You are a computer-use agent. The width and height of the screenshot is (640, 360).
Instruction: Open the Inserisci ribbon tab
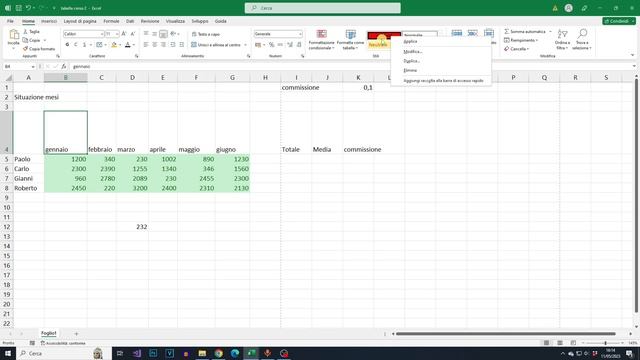click(49, 21)
